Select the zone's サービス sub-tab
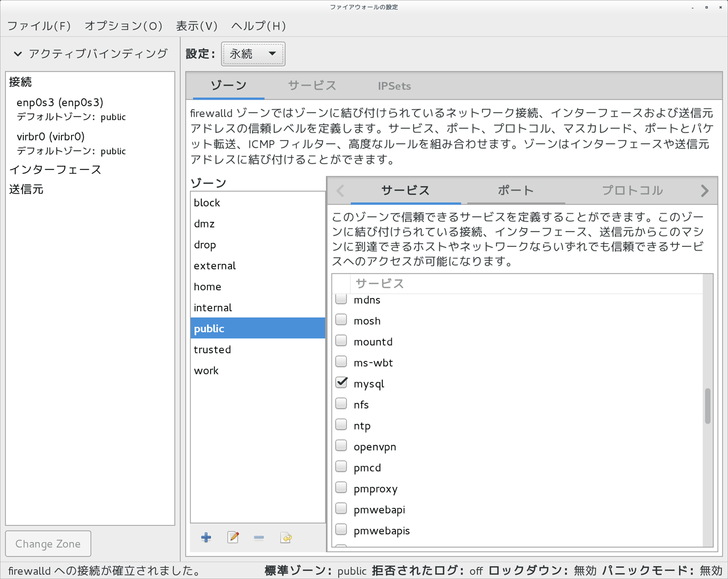This screenshot has width=728, height=579. point(406,191)
